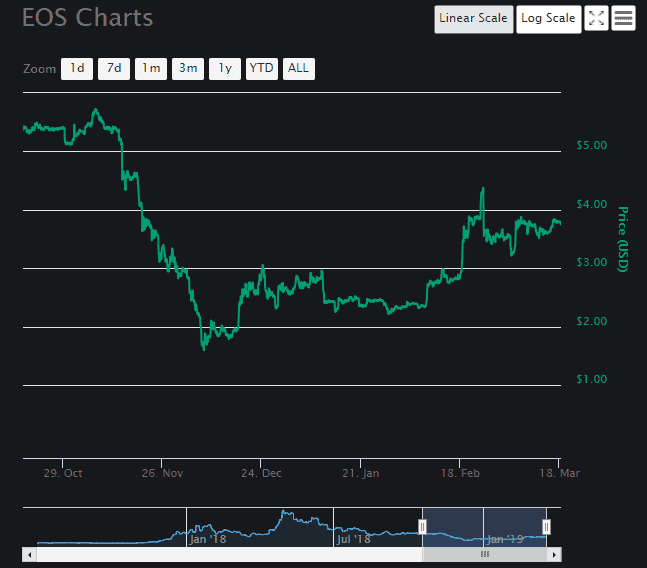Click the navigator scrollbar right arrow
Viewport: 647px width, 568px height.
[554, 555]
